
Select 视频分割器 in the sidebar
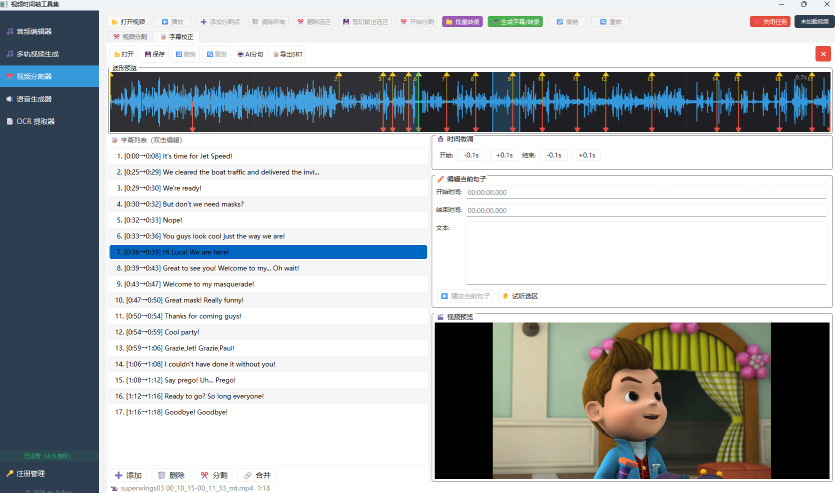(x=49, y=76)
